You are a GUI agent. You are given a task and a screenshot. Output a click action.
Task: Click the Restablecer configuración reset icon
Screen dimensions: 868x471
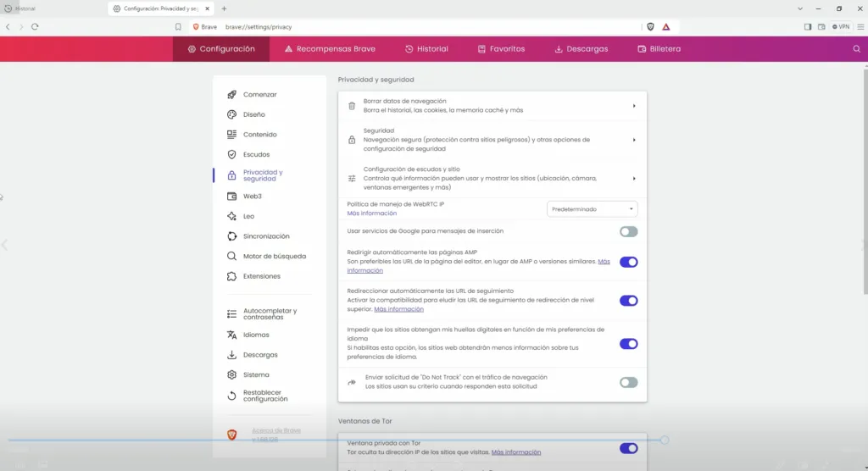[x=231, y=396]
